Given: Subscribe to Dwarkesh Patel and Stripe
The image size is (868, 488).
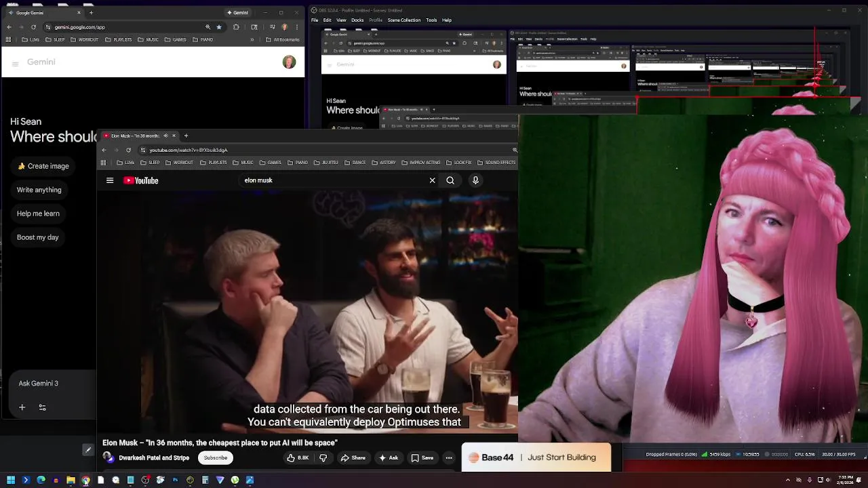Looking at the screenshot, I should pos(216,457).
